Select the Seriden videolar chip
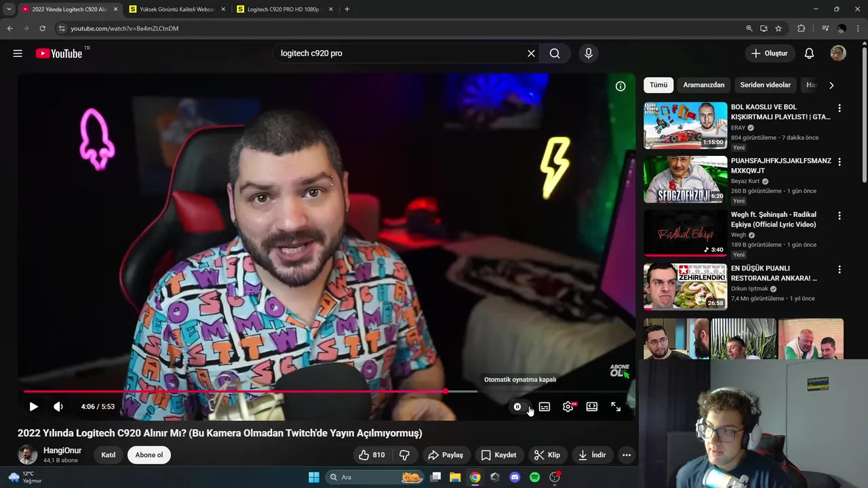The width and height of the screenshot is (868, 488). (x=766, y=85)
